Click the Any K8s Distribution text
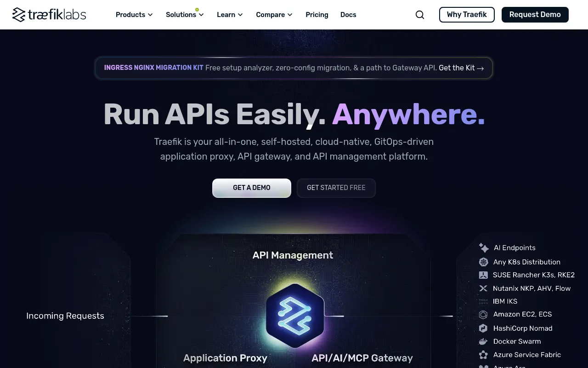Screen dimensions: 588x368 (x=527, y=262)
